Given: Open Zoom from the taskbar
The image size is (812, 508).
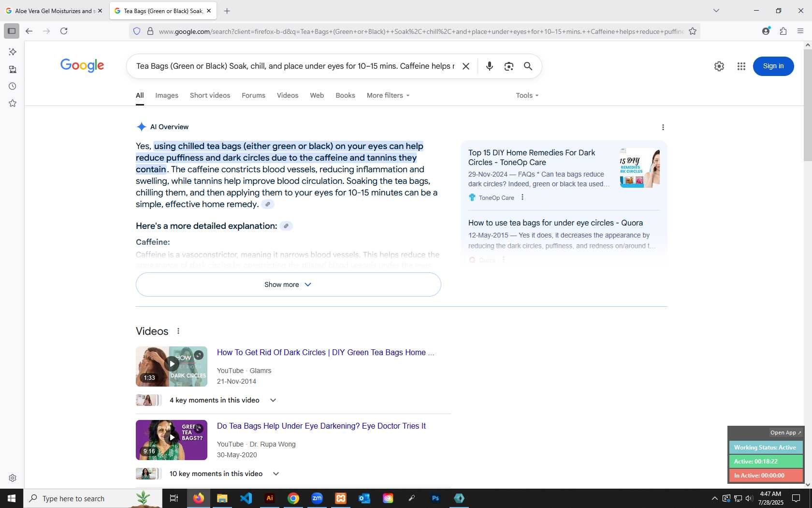Looking at the screenshot, I should (x=317, y=498).
